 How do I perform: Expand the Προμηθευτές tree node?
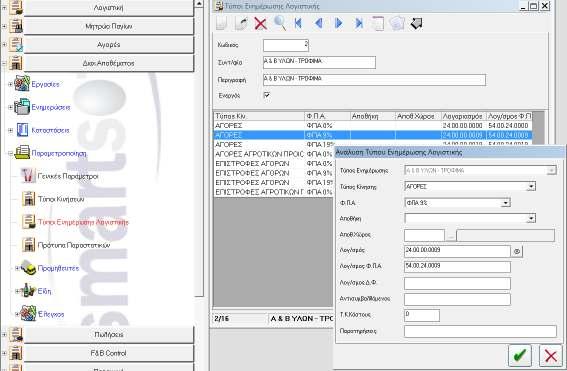[17, 268]
